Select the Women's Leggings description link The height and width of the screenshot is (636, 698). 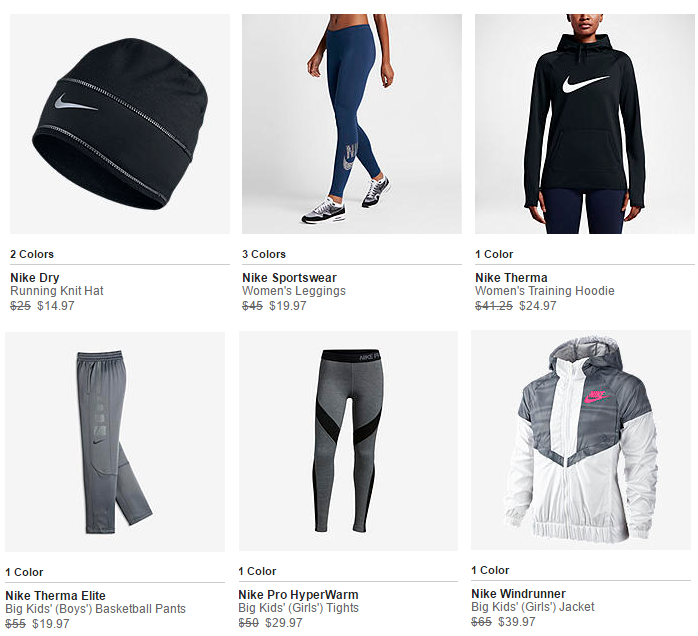(294, 291)
